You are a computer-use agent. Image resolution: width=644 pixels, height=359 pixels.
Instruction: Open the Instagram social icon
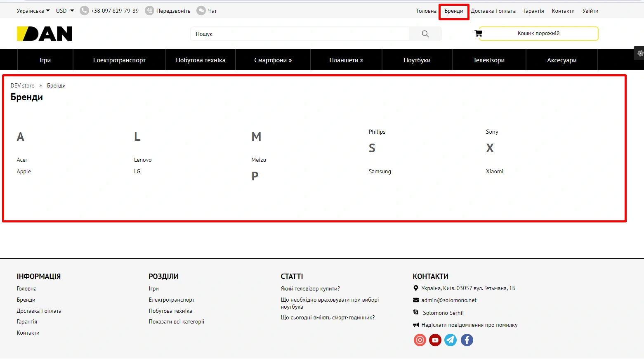click(x=420, y=340)
